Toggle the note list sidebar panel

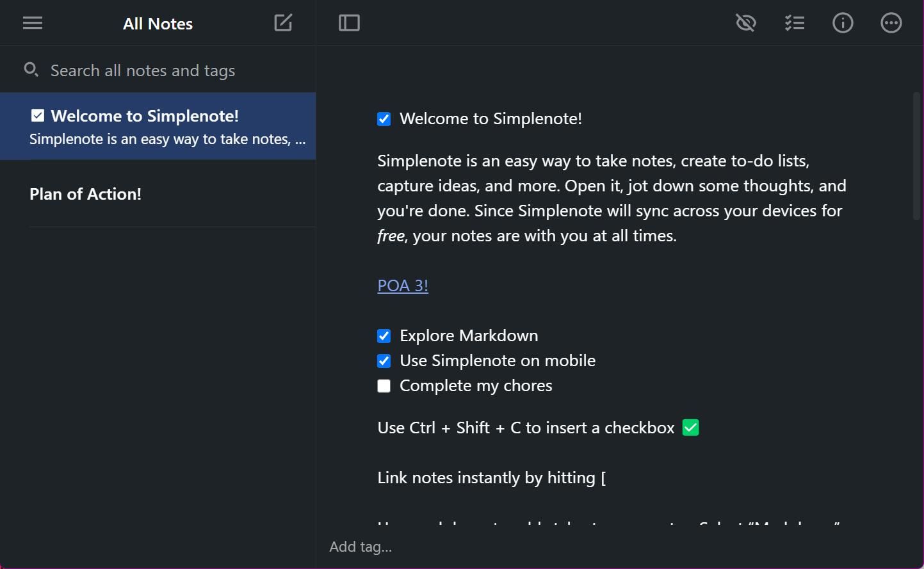[x=349, y=22]
